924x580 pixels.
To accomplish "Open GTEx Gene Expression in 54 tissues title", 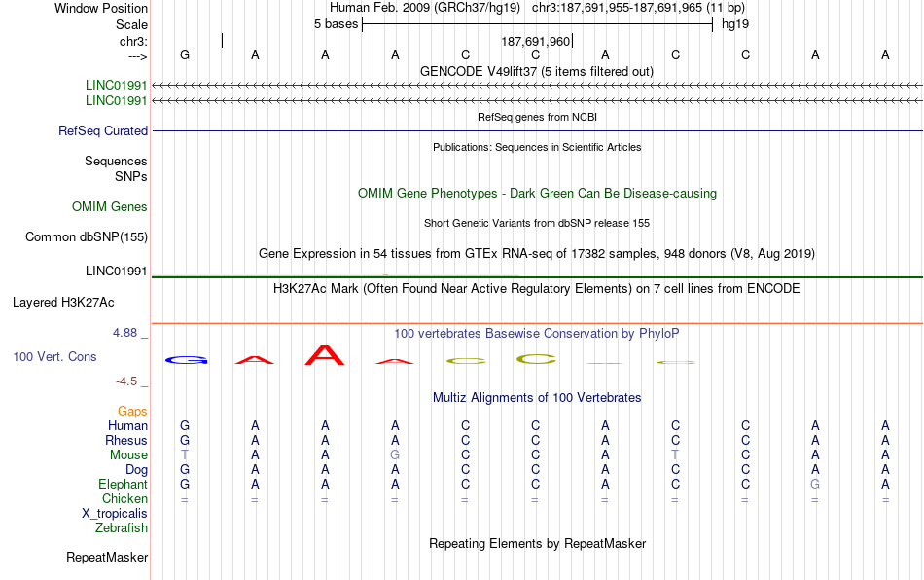I will click(x=537, y=254).
